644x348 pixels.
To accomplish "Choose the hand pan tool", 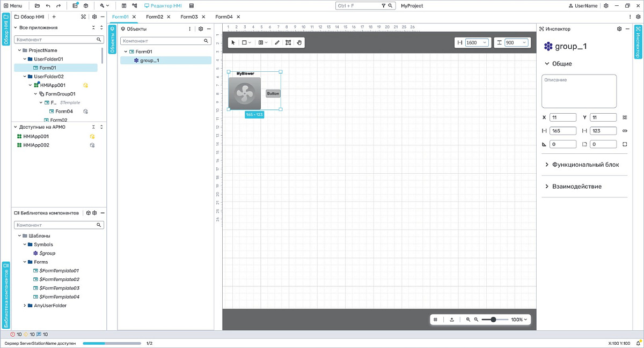I will pyautogui.click(x=299, y=42).
